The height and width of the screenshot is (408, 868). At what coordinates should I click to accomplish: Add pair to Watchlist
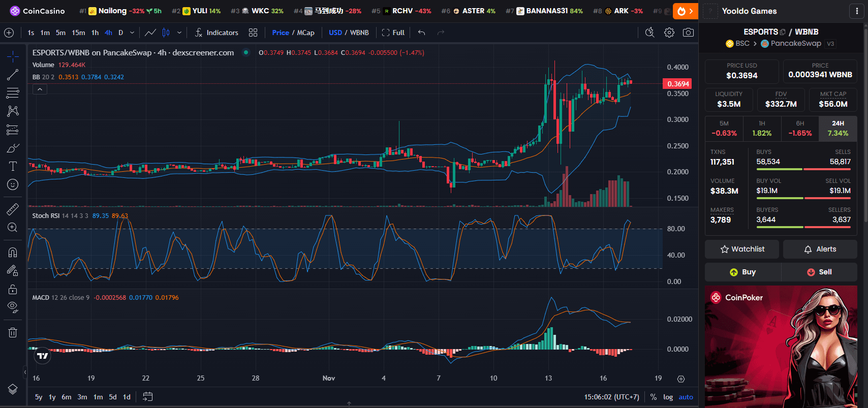pyautogui.click(x=742, y=249)
